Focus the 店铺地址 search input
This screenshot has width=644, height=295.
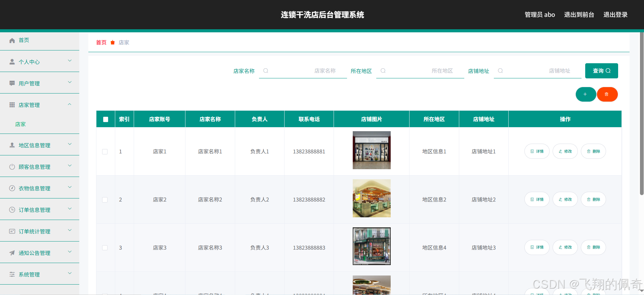click(x=538, y=71)
